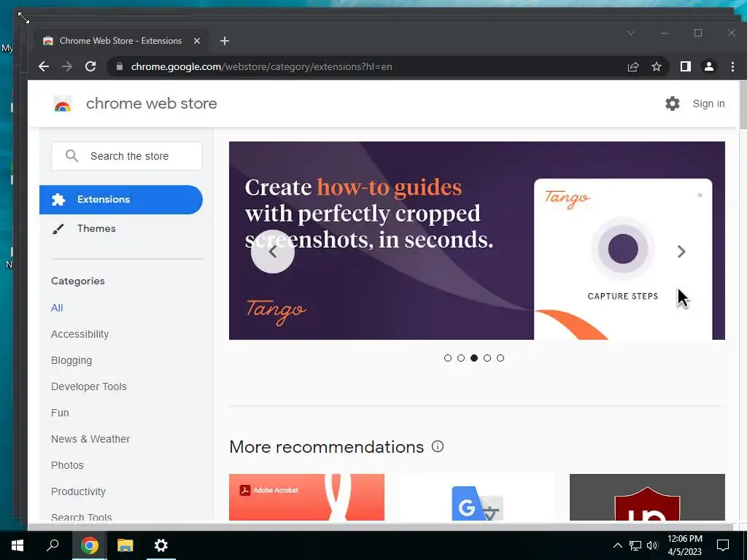747x560 pixels.
Task: Click the info icon beside More recommendations
Action: point(438,447)
